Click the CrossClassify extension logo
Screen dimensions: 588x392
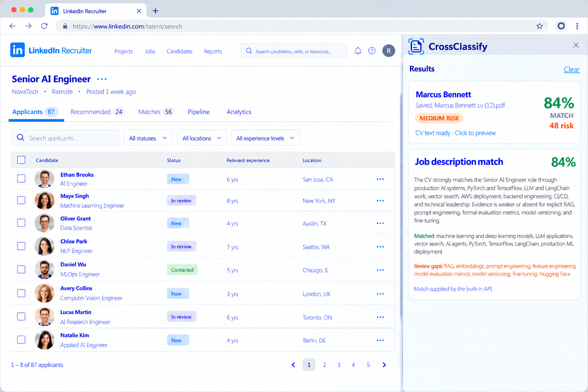pos(416,47)
